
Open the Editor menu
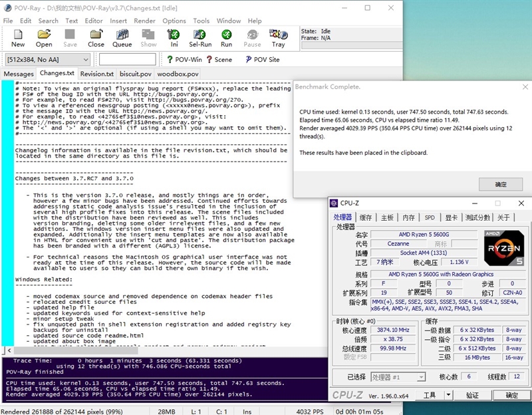[94, 21]
